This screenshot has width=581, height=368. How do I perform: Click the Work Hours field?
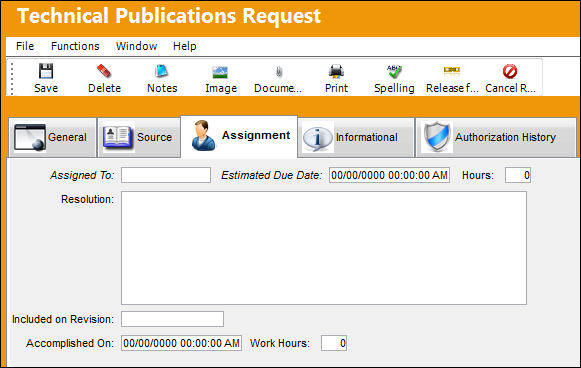334,343
